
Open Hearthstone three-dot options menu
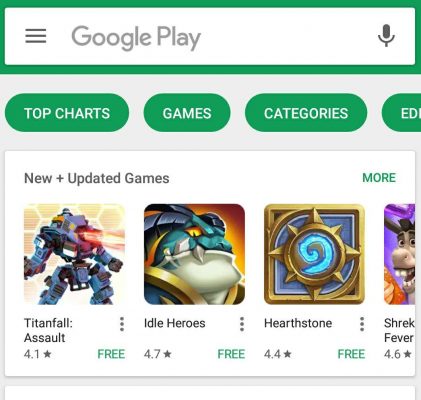362,324
